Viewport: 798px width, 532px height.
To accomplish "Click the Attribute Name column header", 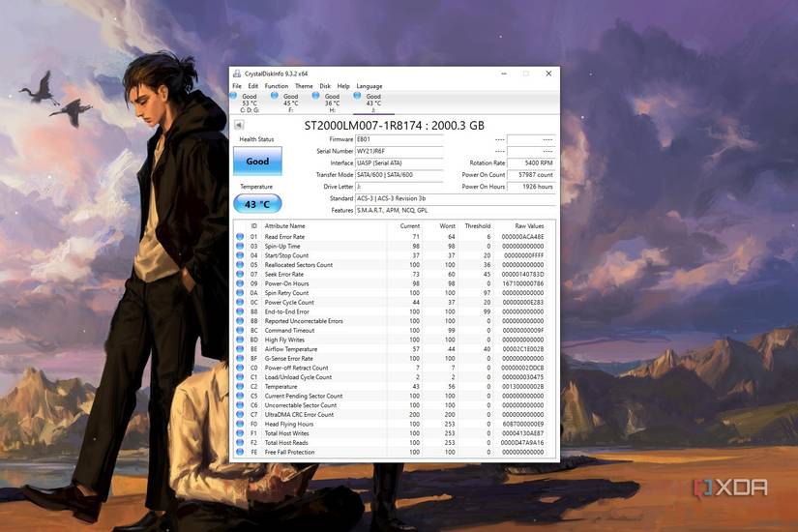I will [x=285, y=225].
